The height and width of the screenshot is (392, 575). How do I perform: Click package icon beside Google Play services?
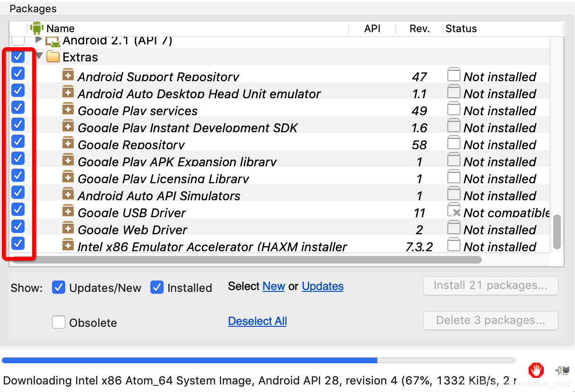[69, 109]
